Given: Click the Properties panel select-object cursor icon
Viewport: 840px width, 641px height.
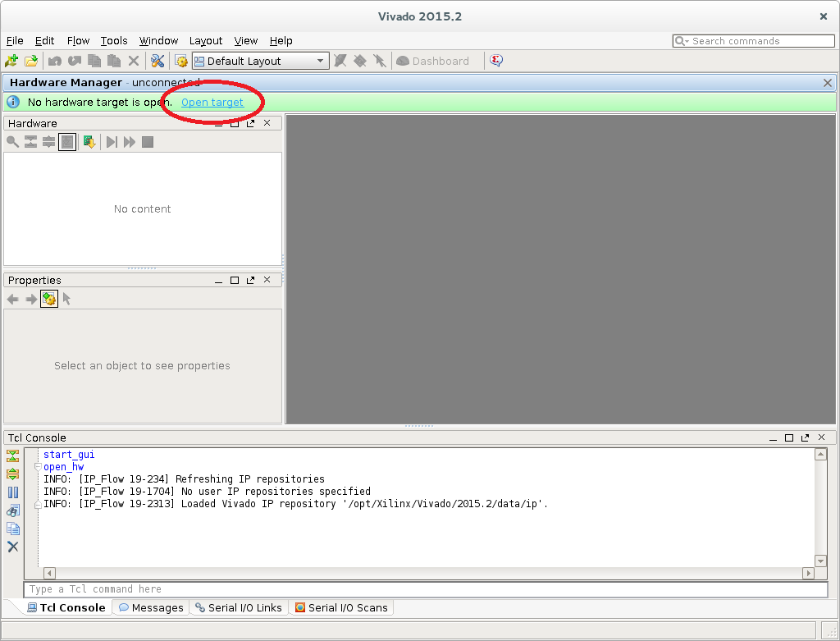Looking at the screenshot, I should [x=66, y=299].
